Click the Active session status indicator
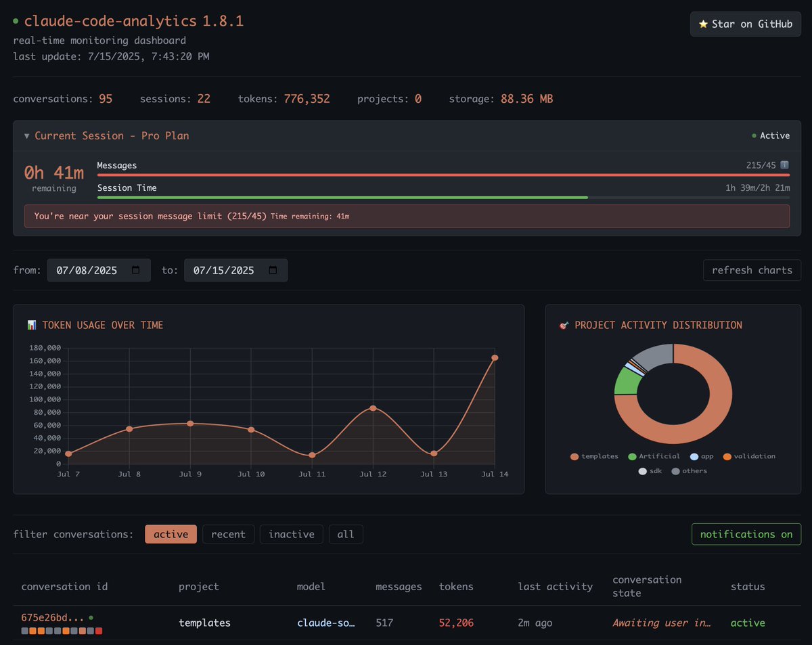 coord(771,136)
